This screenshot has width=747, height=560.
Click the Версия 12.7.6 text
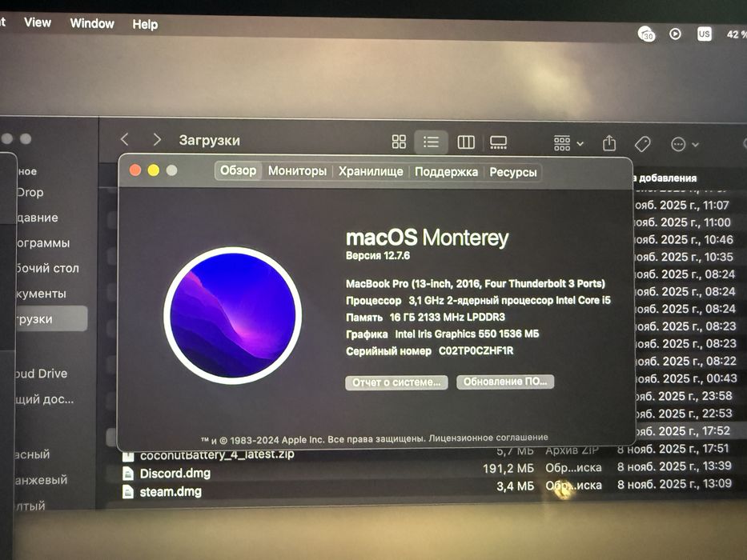point(378,256)
